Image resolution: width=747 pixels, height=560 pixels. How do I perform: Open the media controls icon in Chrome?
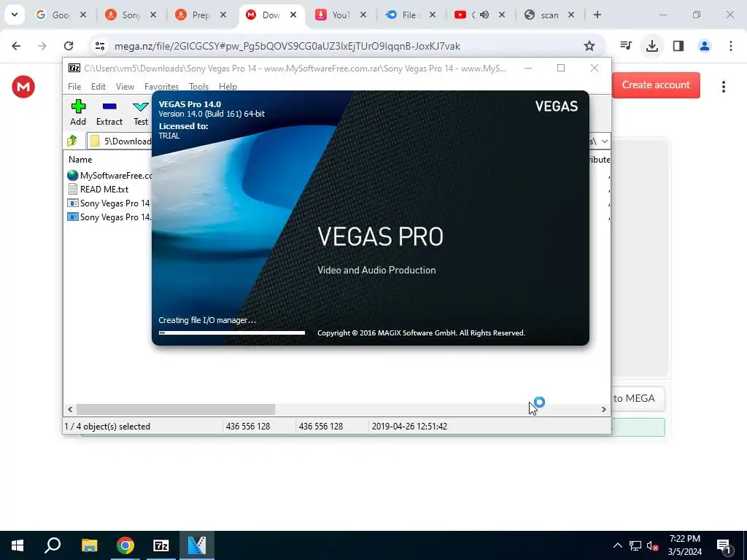(x=626, y=46)
